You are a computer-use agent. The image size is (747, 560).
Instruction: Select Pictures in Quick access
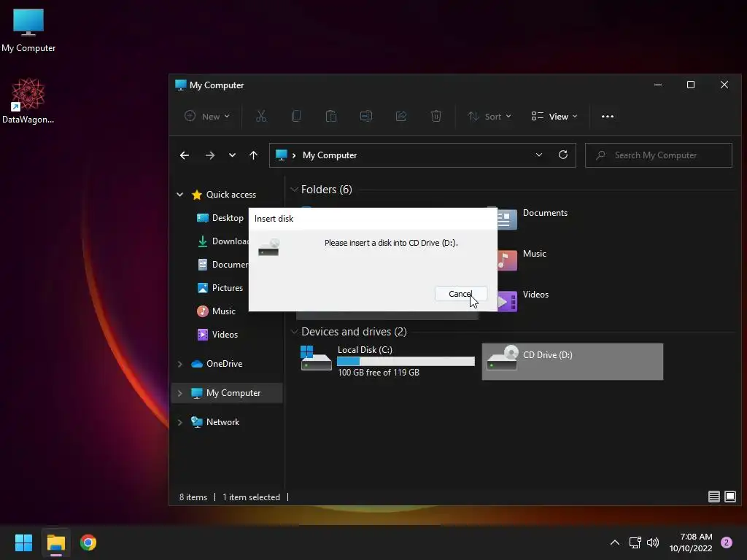click(220, 287)
